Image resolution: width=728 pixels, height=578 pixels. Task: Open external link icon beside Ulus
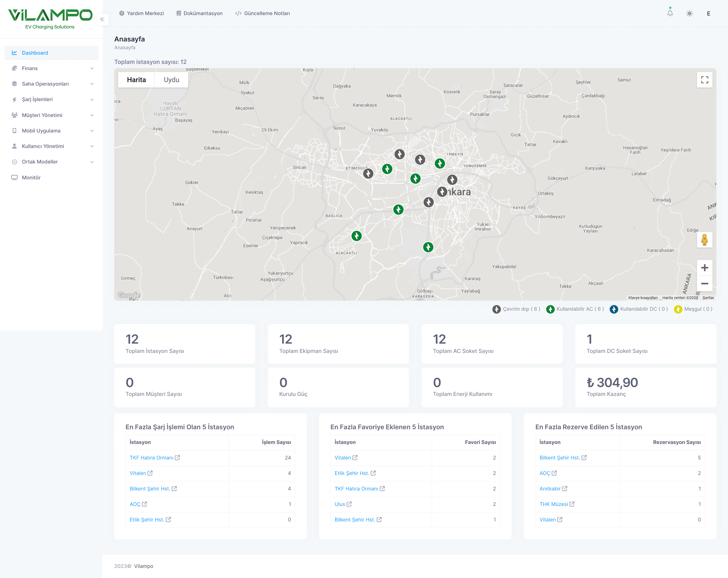point(349,504)
